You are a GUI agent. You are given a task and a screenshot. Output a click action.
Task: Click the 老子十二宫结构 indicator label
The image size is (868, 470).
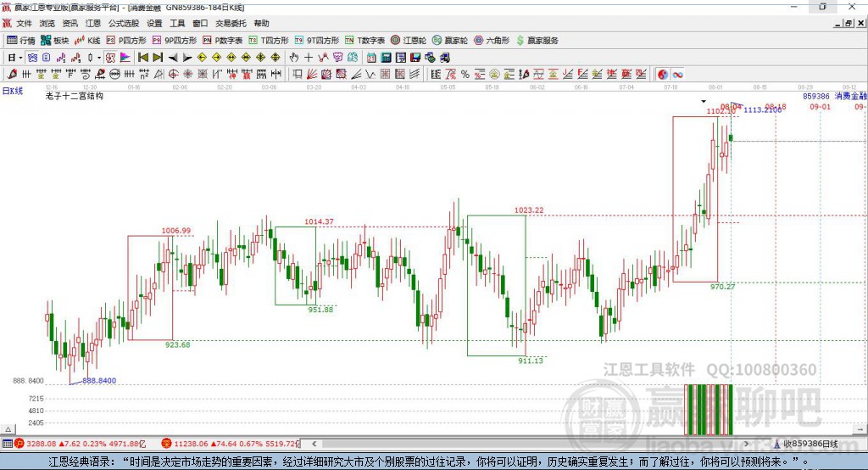click(75, 96)
